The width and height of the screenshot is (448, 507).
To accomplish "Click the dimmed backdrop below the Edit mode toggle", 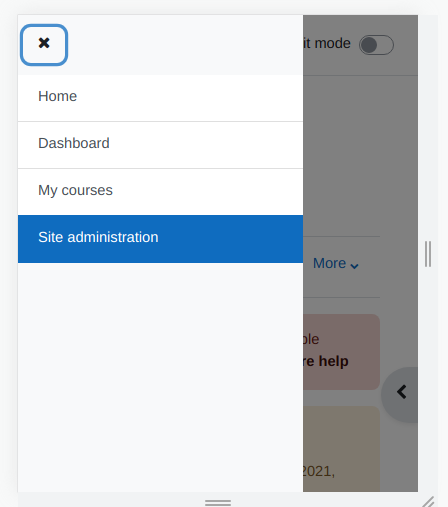I will (360, 153).
